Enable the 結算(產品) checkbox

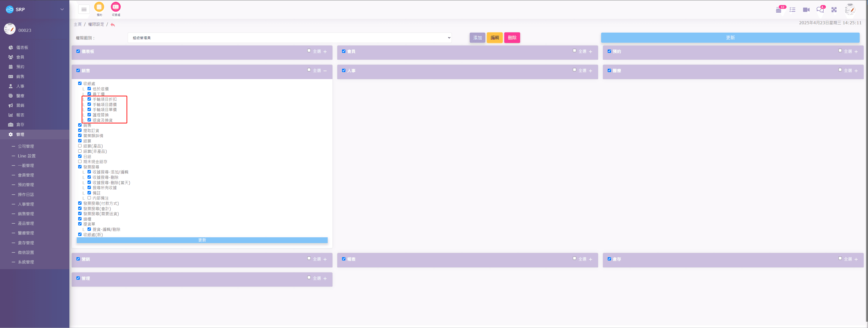pyautogui.click(x=80, y=146)
